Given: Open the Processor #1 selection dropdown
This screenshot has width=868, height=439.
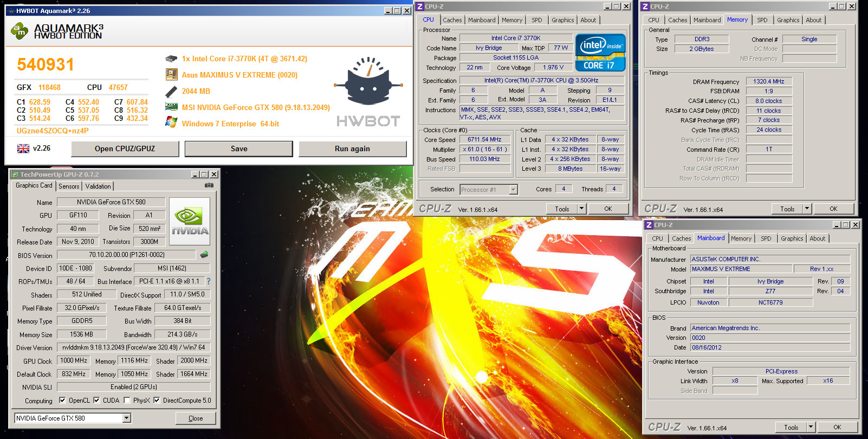Looking at the screenshot, I should coord(513,190).
